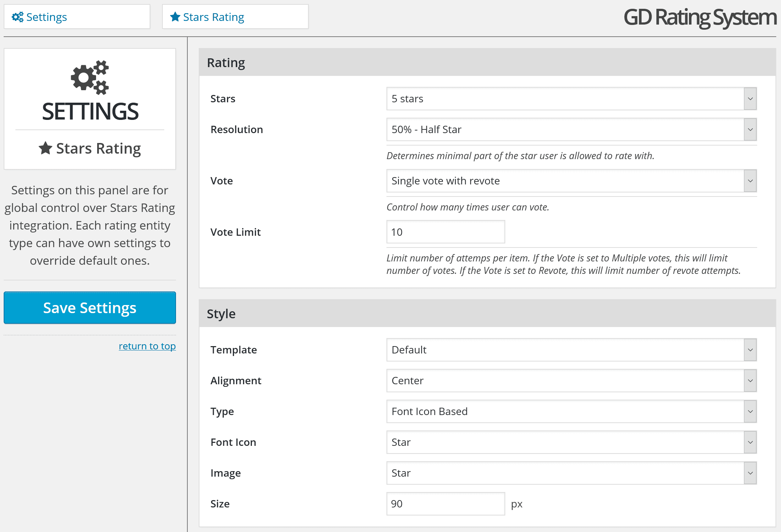781x532 pixels.
Task: Open the Type dropdown
Action: tap(572, 411)
